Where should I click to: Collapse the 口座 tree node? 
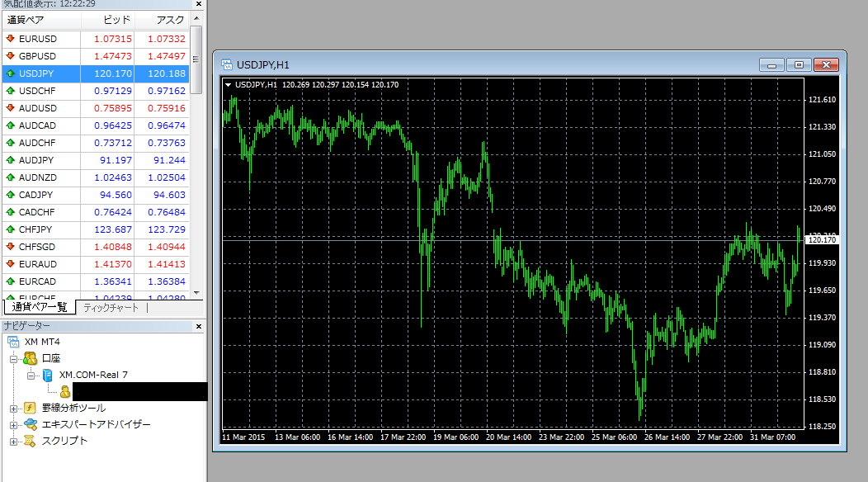tap(13, 359)
